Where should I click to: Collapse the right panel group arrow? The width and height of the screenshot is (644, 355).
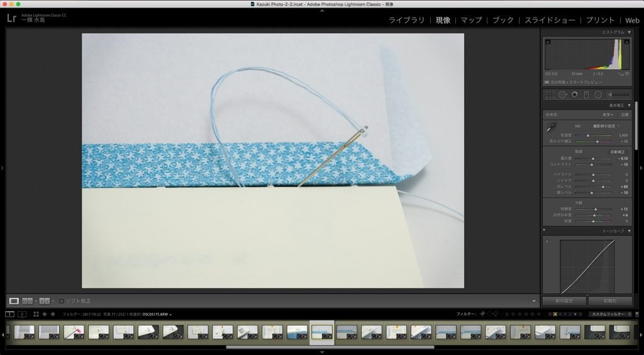(x=641, y=167)
